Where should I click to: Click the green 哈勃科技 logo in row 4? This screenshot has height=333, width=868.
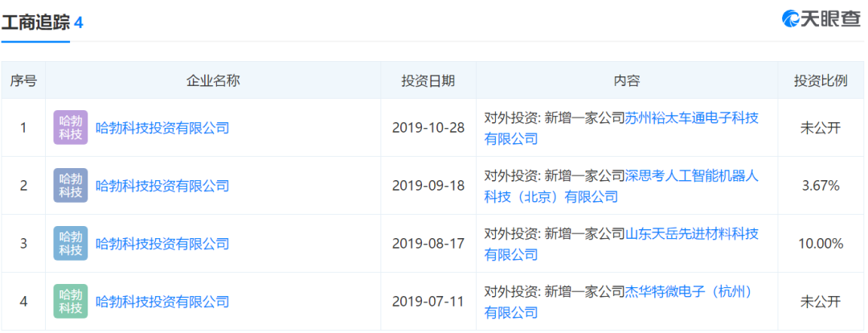coord(70,301)
